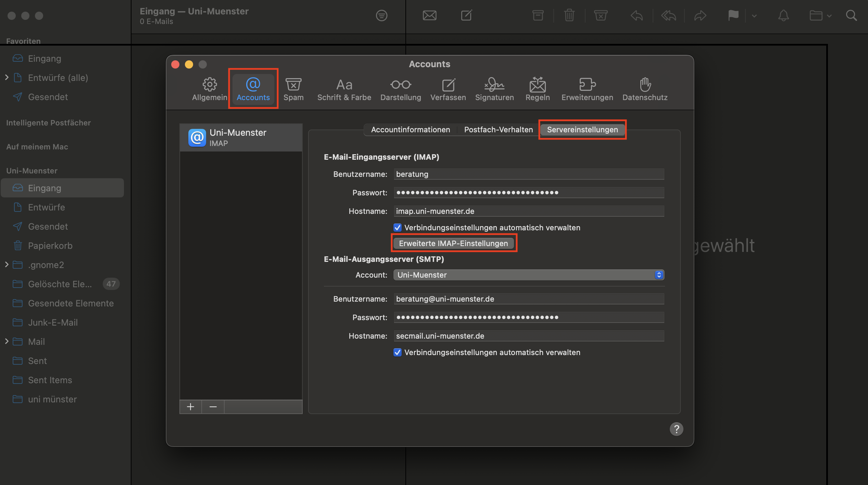Click the plus button to add account
Image resolution: width=868 pixels, height=485 pixels.
[x=191, y=407]
